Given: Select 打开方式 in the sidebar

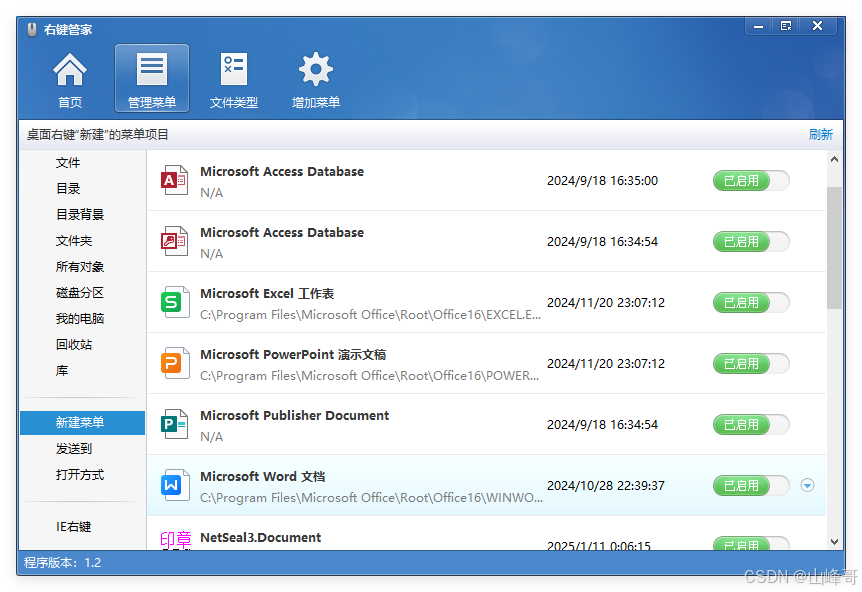Looking at the screenshot, I should click(x=82, y=475).
